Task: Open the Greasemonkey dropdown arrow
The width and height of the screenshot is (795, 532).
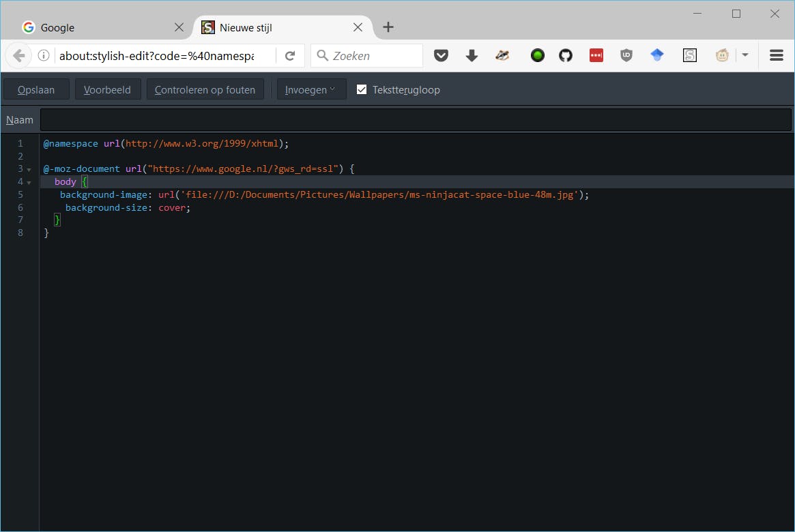Action: pyautogui.click(x=745, y=56)
